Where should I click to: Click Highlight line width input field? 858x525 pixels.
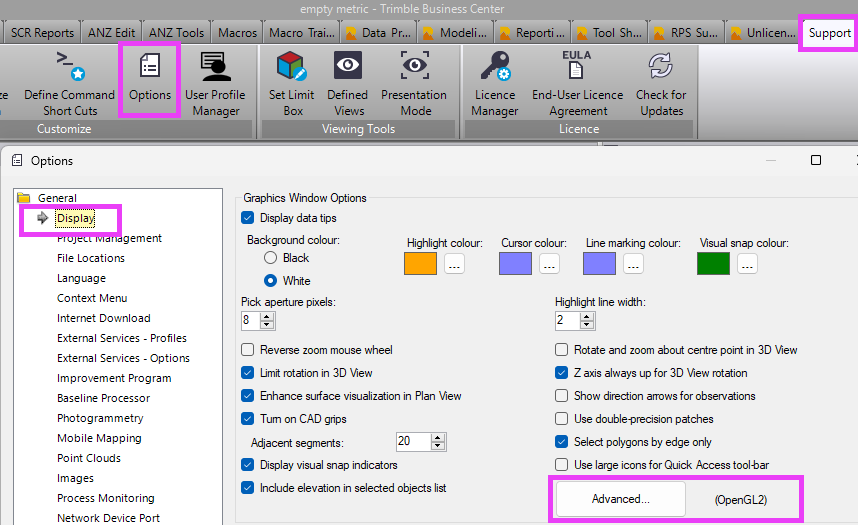click(568, 320)
